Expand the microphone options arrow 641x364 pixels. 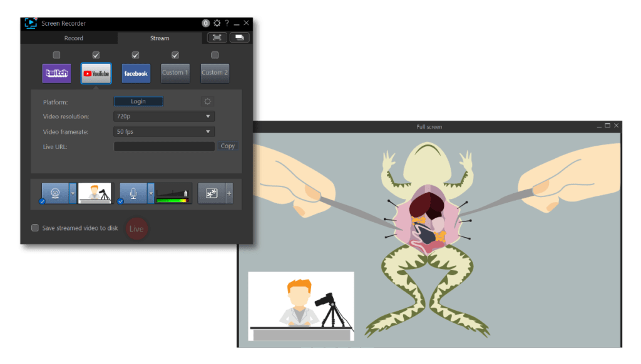[x=151, y=193]
